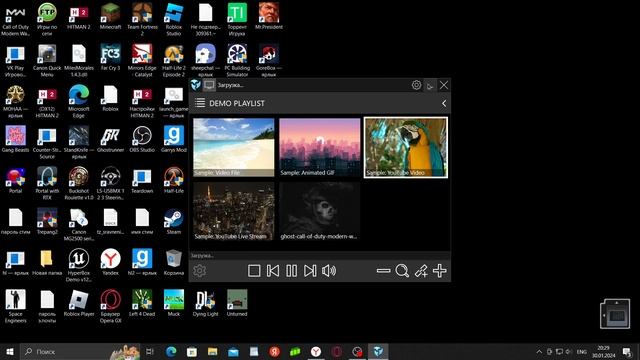Click the tray-minimize icon beside the close button
The image size is (640, 360).
pos(430,85)
